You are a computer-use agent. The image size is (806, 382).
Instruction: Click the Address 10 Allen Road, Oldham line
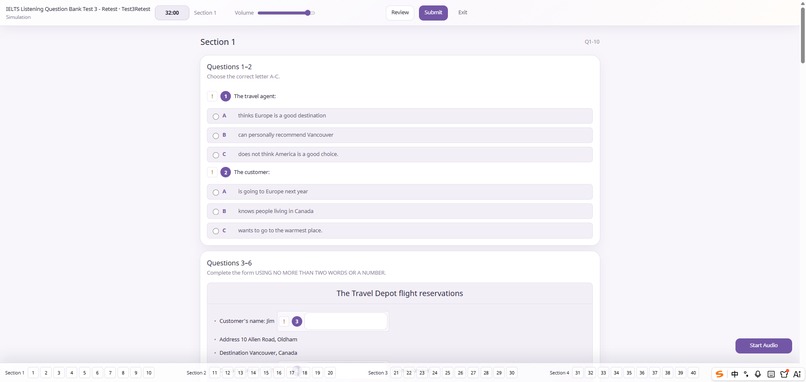[x=258, y=340]
